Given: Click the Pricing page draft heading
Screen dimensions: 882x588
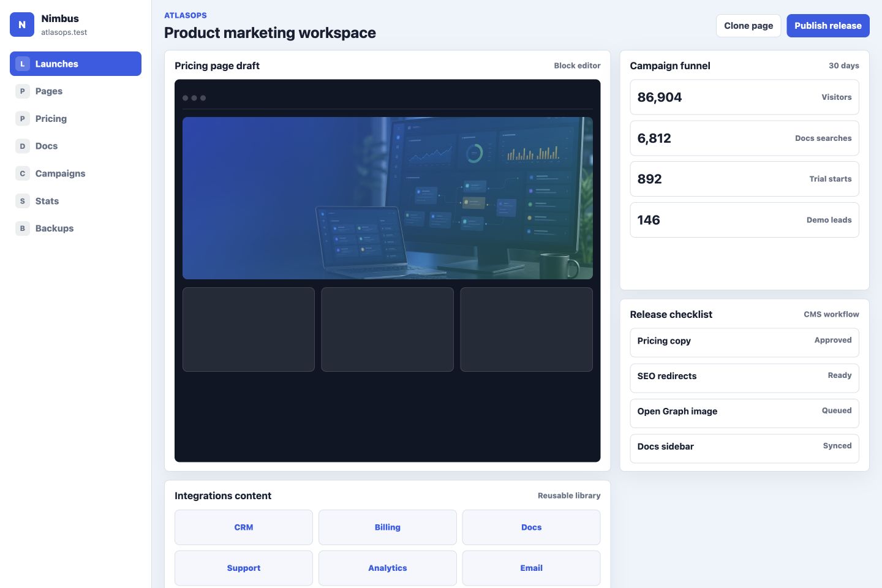Looking at the screenshot, I should coord(217,66).
